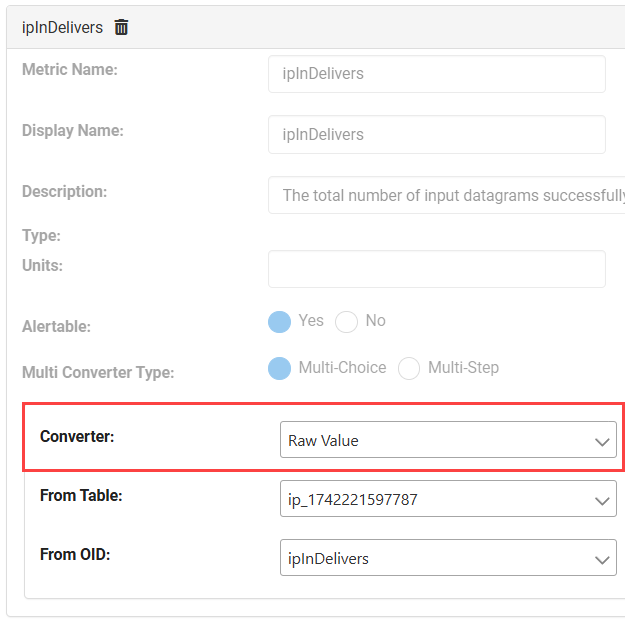This screenshot has height=620, width=625.
Task: Choose the Multi-Step converter type radio
Action: 409,369
